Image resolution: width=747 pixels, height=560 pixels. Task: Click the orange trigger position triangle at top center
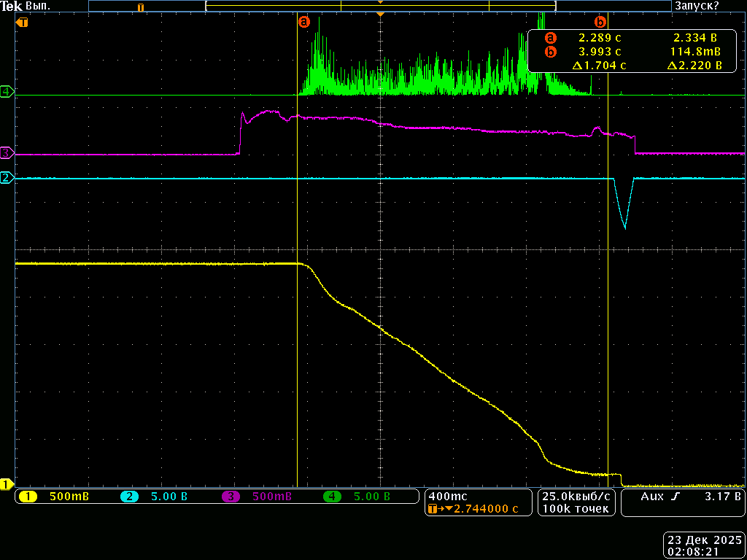[x=379, y=15]
